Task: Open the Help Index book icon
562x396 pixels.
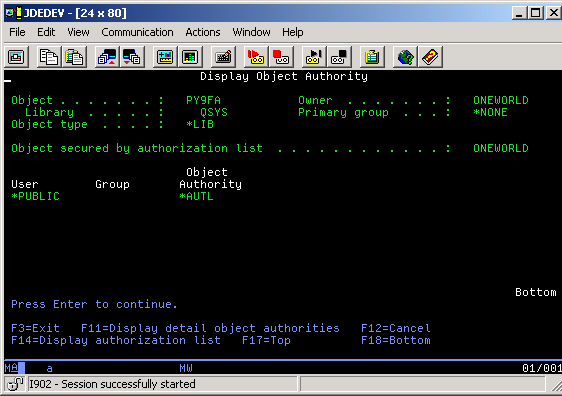Action: [x=430, y=57]
